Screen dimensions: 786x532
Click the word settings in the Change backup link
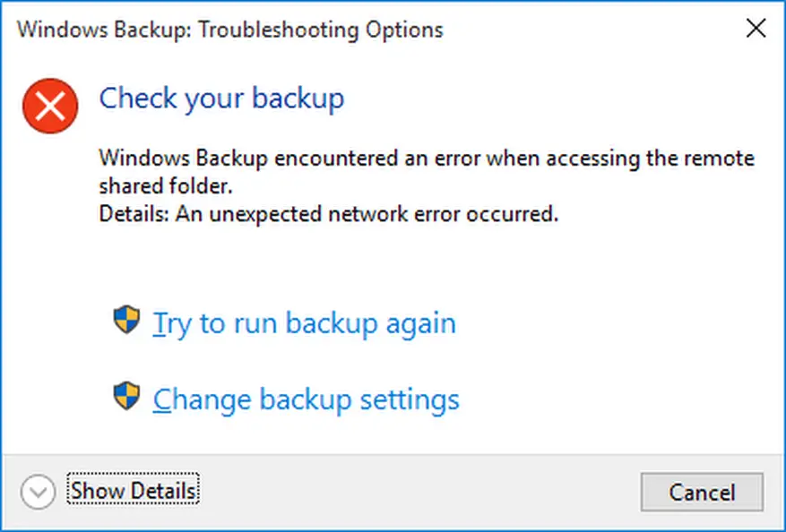410,401
